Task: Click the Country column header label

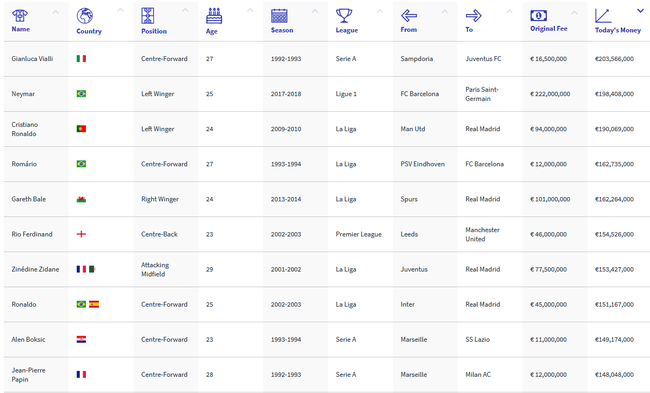Action: coord(89,31)
